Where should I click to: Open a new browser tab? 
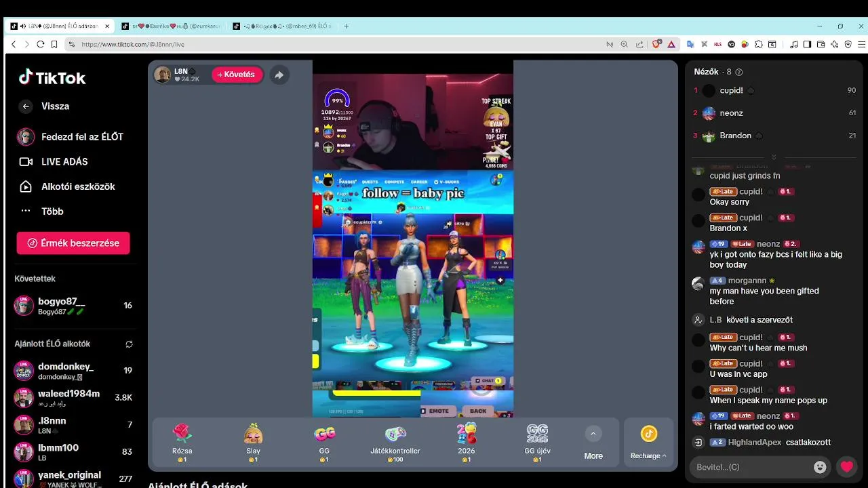(x=346, y=26)
